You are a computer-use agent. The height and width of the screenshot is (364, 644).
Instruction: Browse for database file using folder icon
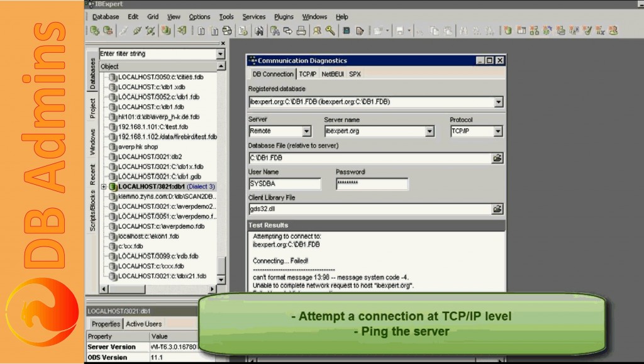point(497,158)
